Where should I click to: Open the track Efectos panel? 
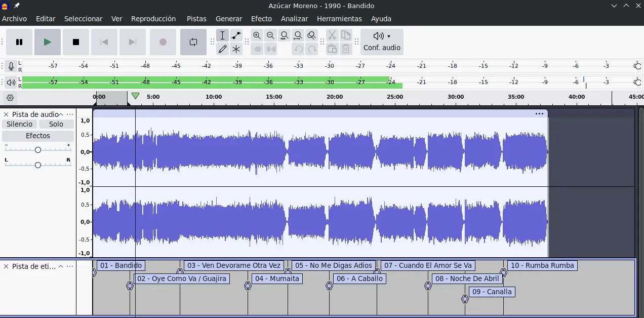(38, 136)
